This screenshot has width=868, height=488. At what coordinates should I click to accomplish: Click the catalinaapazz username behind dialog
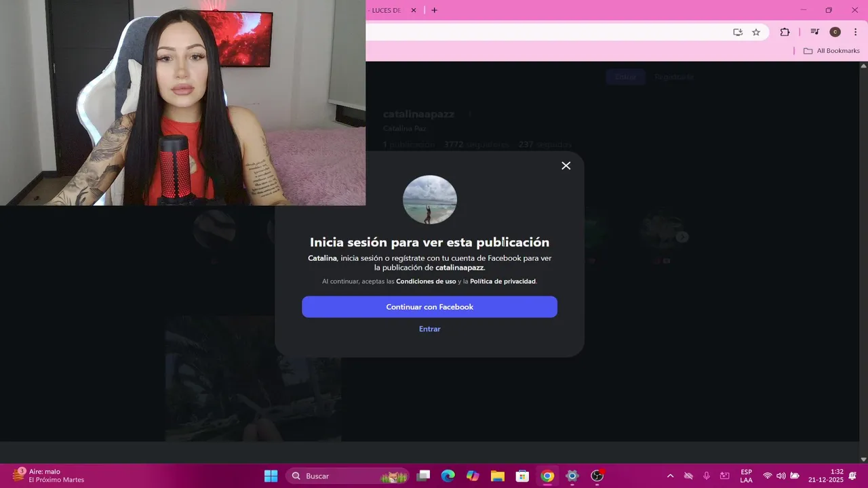pos(418,115)
